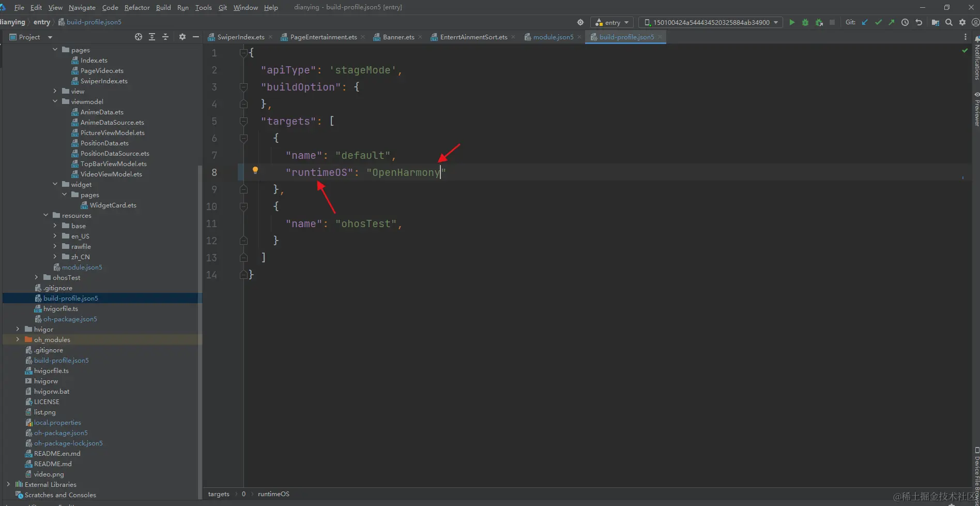
Task: Expand the External Libraries node
Action: click(x=9, y=484)
